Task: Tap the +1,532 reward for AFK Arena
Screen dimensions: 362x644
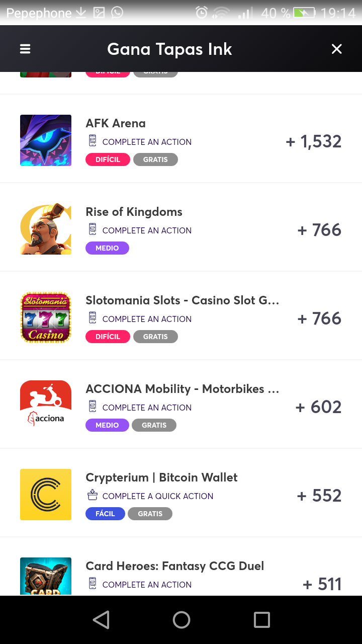Action: click(314, 141)
